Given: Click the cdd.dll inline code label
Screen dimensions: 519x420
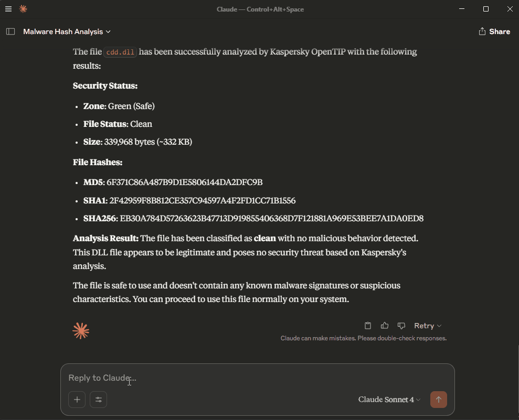Looking at the screenshot, I should click(x=120, y=52).
